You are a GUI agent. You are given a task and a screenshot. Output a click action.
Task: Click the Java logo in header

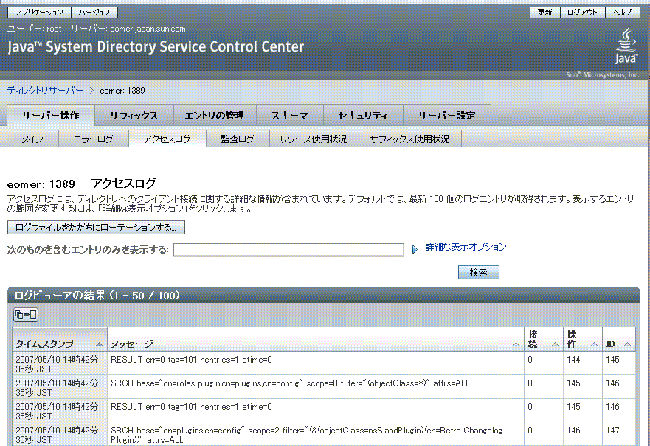pyautogui.click(x=626, y=46)
